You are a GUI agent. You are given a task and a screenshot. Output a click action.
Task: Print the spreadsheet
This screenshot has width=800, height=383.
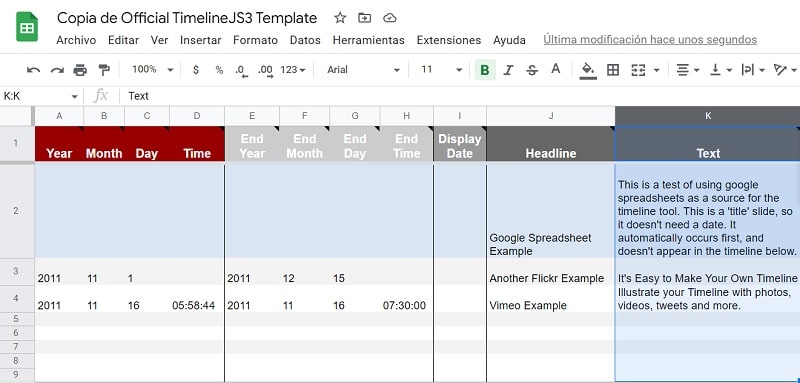tap(80, 70)
